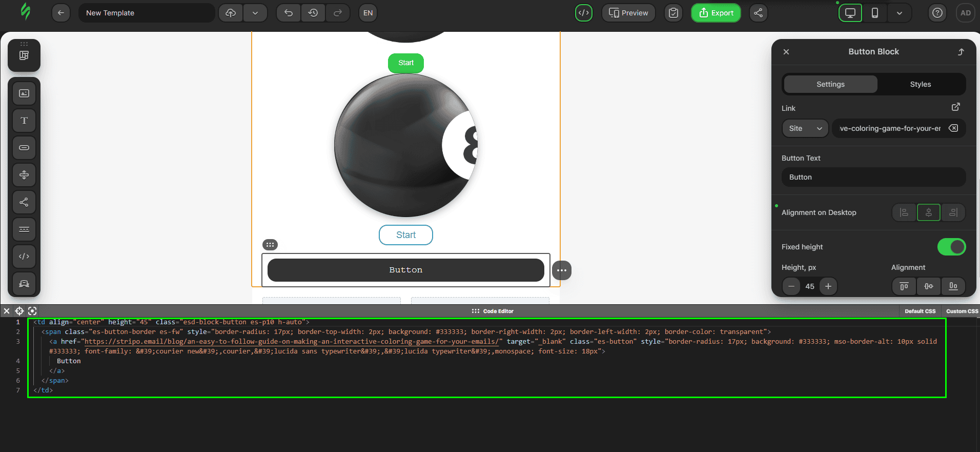Switch to the Styles tab

click(920, 84)
